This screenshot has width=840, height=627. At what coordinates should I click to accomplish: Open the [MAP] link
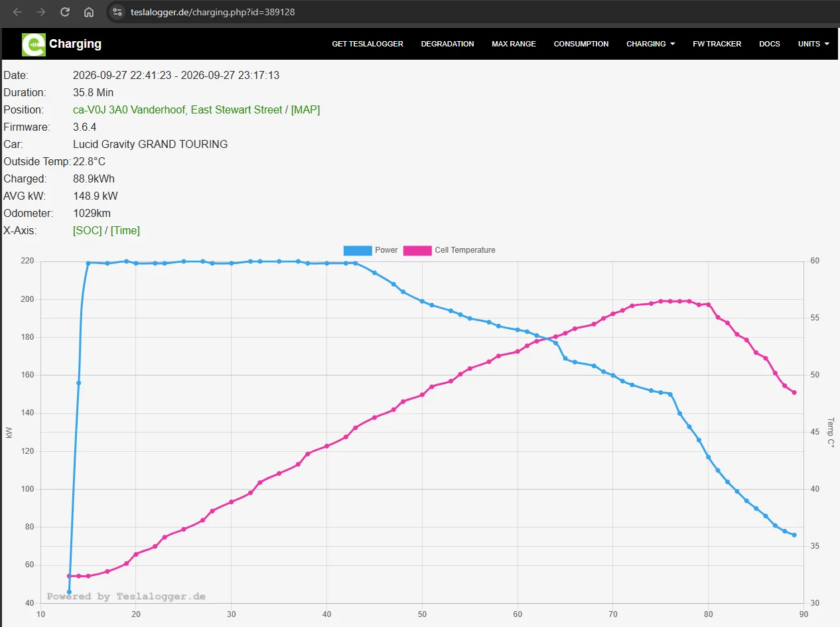point(305,109)
